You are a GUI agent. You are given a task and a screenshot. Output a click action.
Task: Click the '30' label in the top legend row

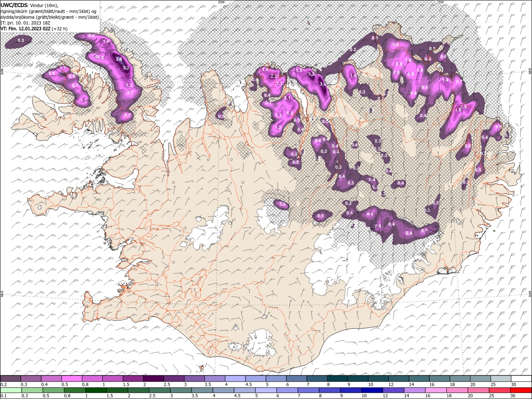(x=513, y=385)
